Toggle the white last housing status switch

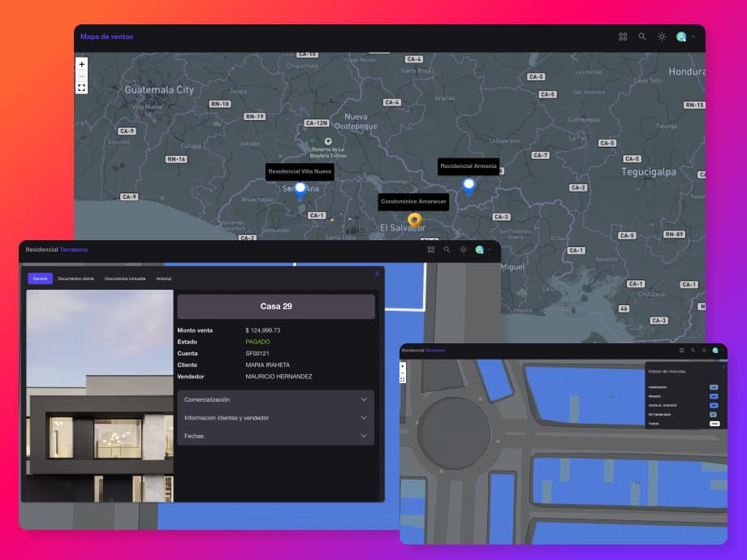pyautogui.click(x=715, y=424)
